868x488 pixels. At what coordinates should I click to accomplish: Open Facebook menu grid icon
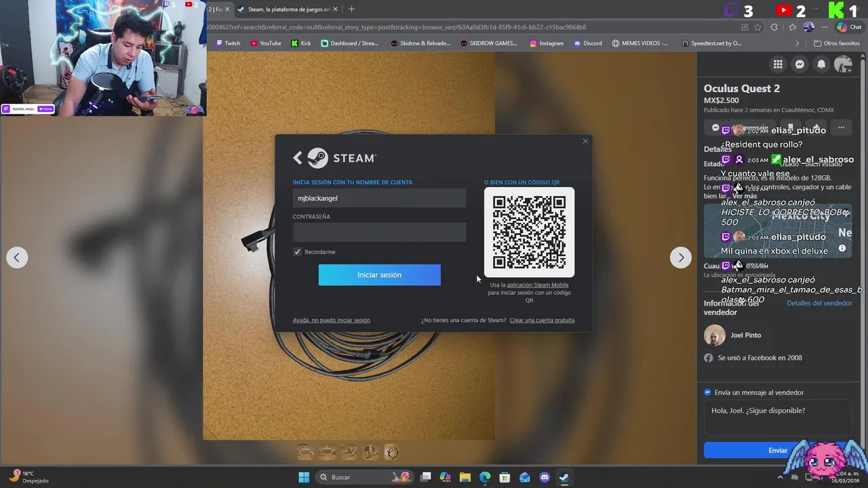click(778, 64)
